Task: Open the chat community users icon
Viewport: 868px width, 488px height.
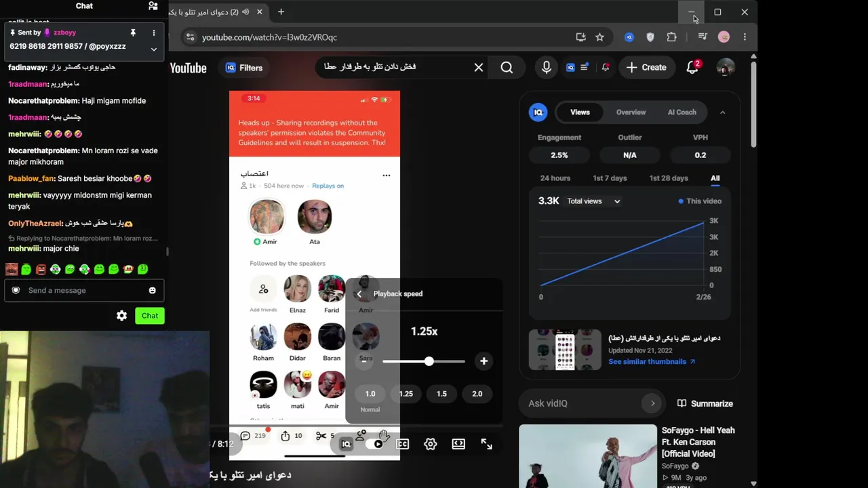Action: pyautogui.click(x=153, y=6)
